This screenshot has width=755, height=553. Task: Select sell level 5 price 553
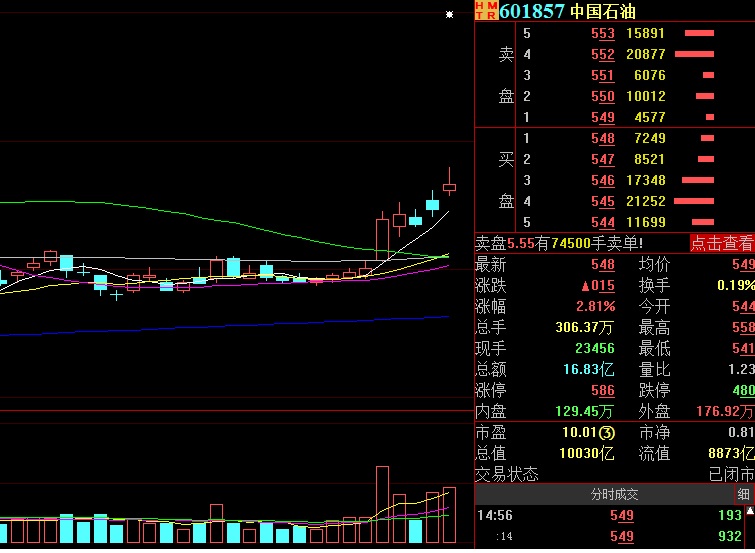pyautogui.click(x=603, y=34)
